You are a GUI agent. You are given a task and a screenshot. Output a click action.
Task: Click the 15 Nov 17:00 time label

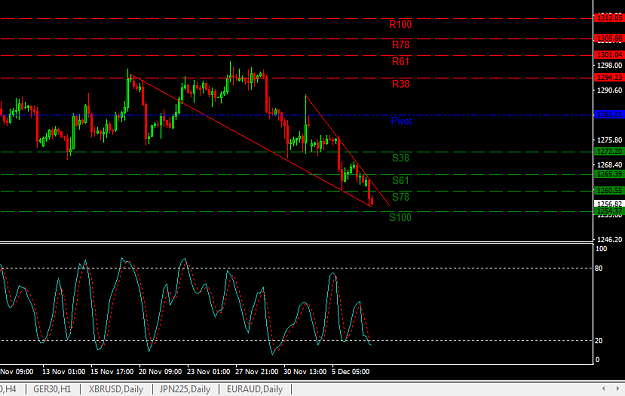point(112,372)
